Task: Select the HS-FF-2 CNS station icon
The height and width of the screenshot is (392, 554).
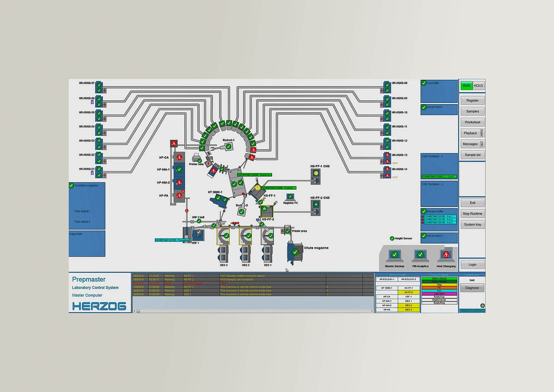Action: click(x=316, y=208)
